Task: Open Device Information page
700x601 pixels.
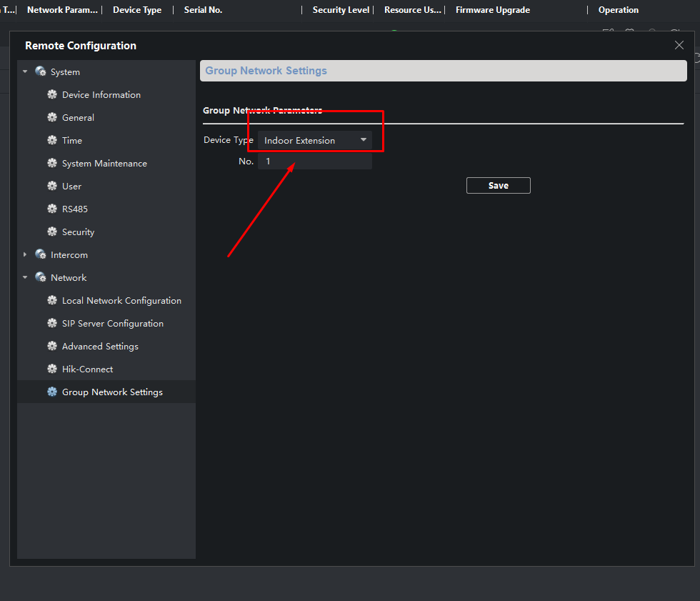Action: point(101,94)
